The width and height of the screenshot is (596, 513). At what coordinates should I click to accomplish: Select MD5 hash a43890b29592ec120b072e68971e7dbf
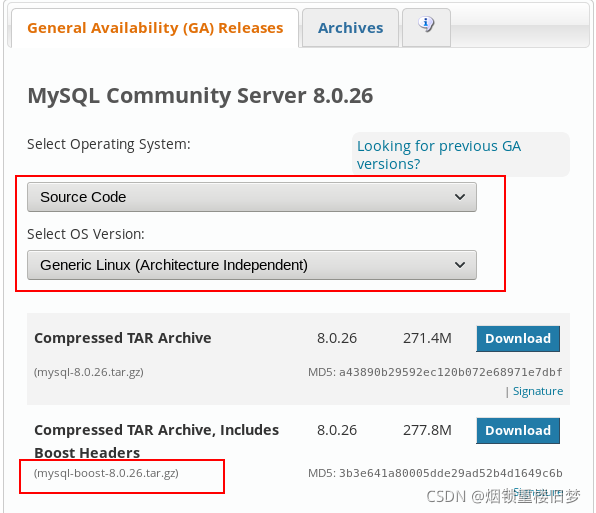450,372
